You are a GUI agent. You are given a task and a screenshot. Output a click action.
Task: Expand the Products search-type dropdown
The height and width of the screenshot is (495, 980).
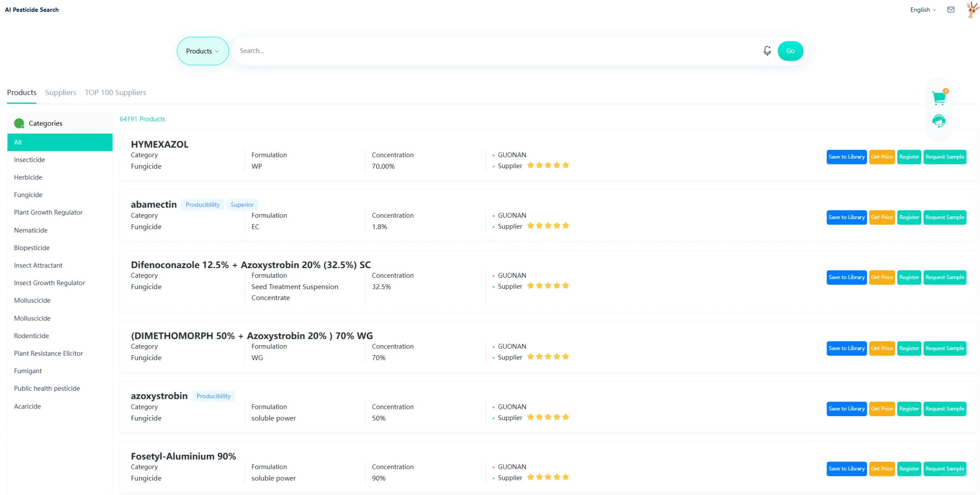[203, 51]
